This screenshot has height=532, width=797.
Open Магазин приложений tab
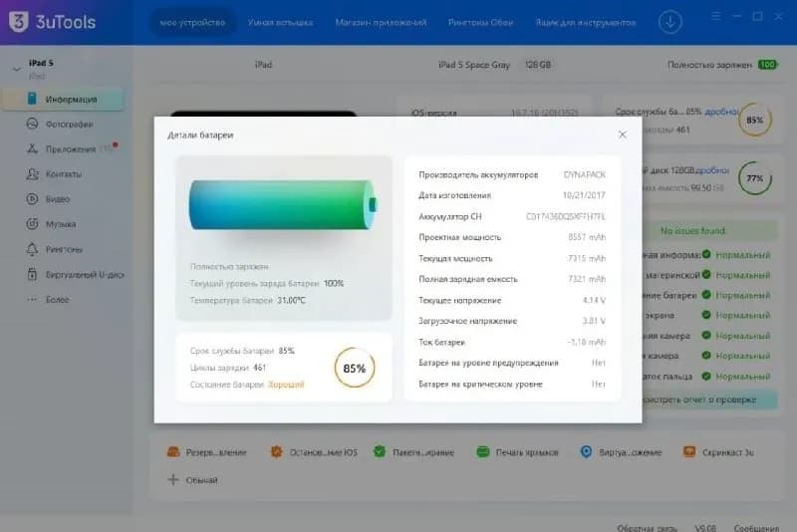(x=381, y=22)
